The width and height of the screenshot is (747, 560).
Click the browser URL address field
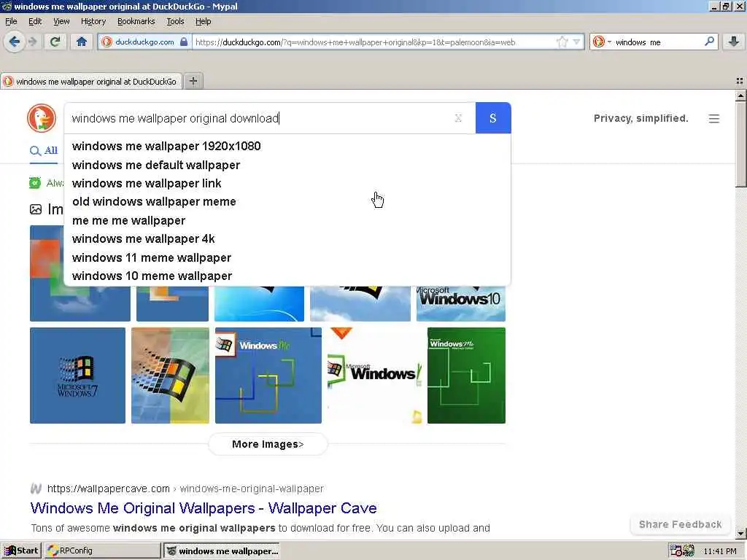374,42
